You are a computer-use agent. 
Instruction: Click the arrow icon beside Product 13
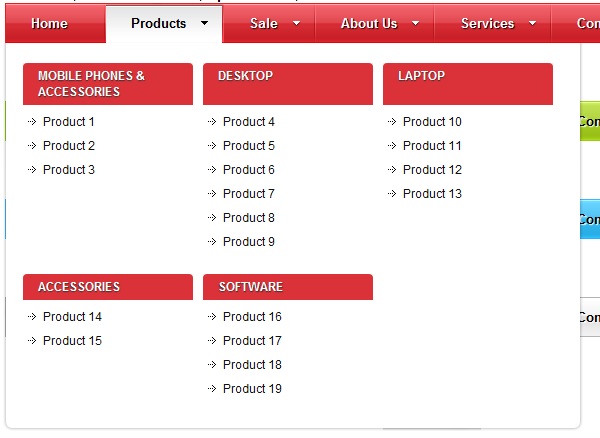click(x=392, y=194)
